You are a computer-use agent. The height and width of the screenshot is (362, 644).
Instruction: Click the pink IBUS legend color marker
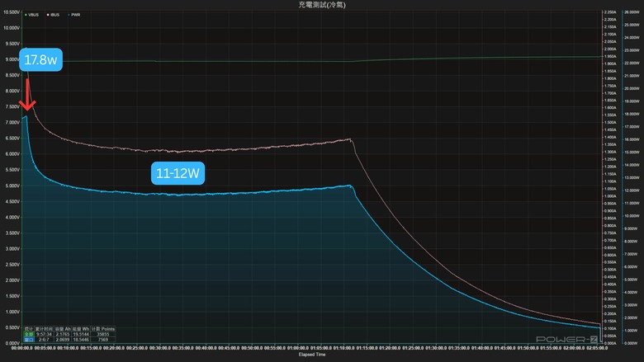pos(48,15)
